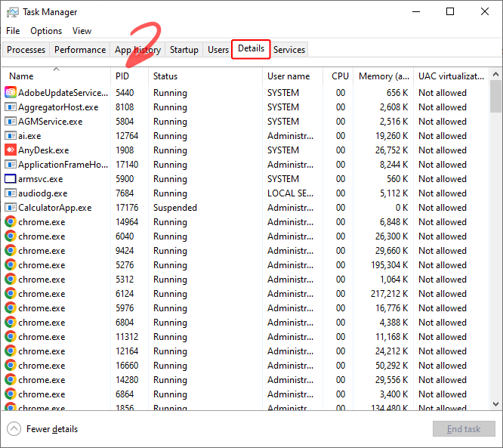Click the Chrome icon for PID 14964

coord(11,222)
